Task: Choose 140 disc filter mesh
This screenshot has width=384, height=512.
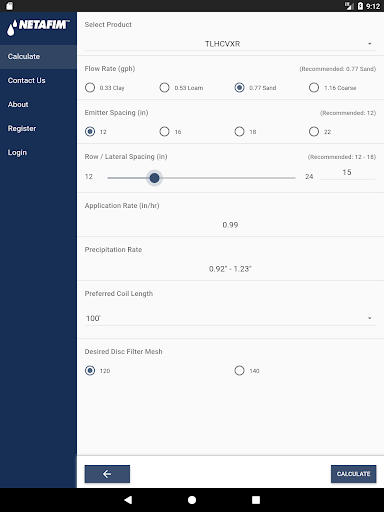Action: 247,370
